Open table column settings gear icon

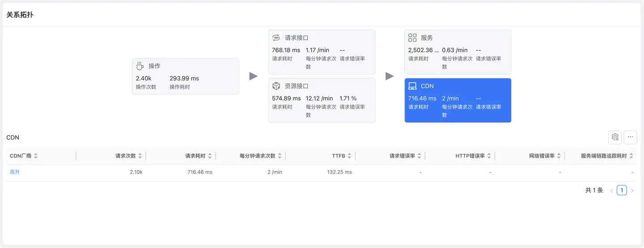(615, 137)
